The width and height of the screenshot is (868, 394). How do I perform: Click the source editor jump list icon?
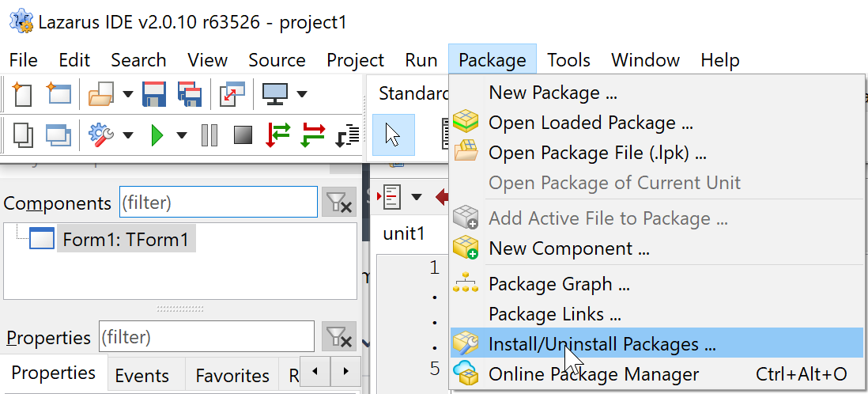click(x=391, y=196)
